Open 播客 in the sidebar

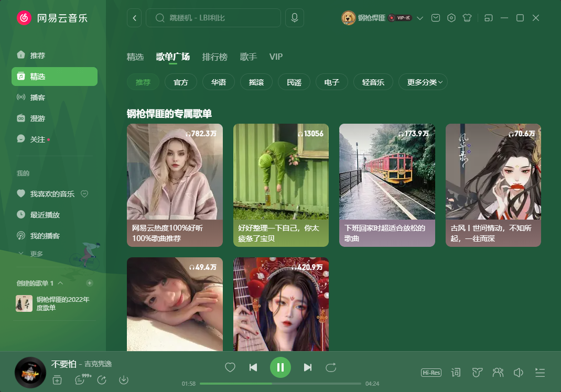pos(55,97)
